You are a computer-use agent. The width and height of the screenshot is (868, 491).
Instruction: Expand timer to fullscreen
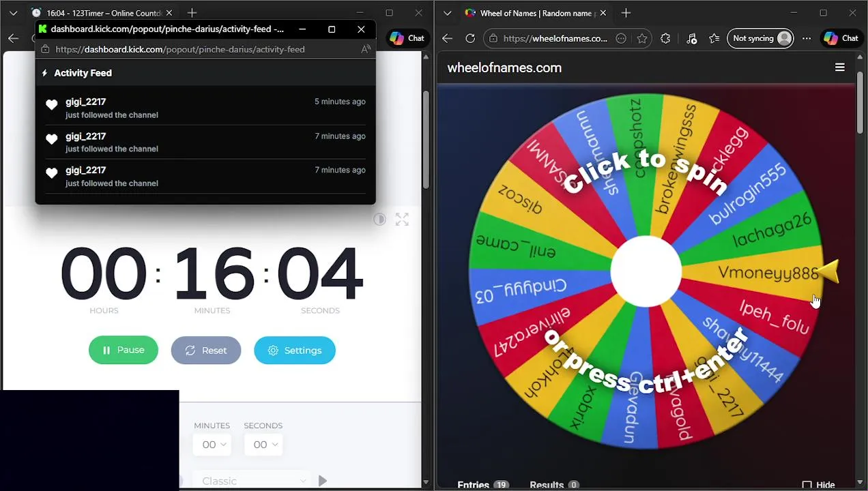pyautogui.click(x=402, y=219)
